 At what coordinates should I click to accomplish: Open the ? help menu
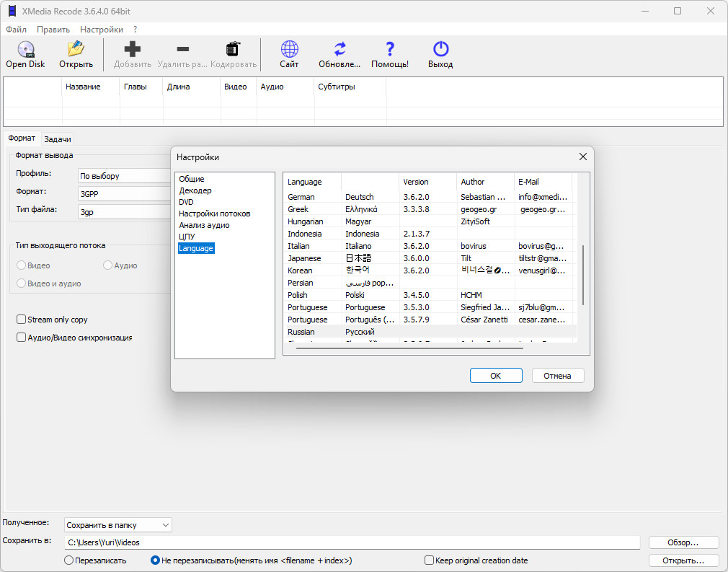135,30
